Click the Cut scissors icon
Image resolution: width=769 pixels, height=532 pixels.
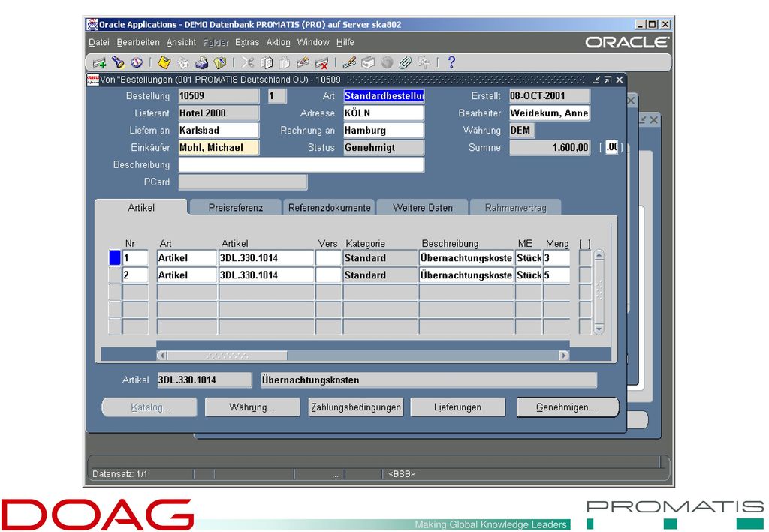248,62
